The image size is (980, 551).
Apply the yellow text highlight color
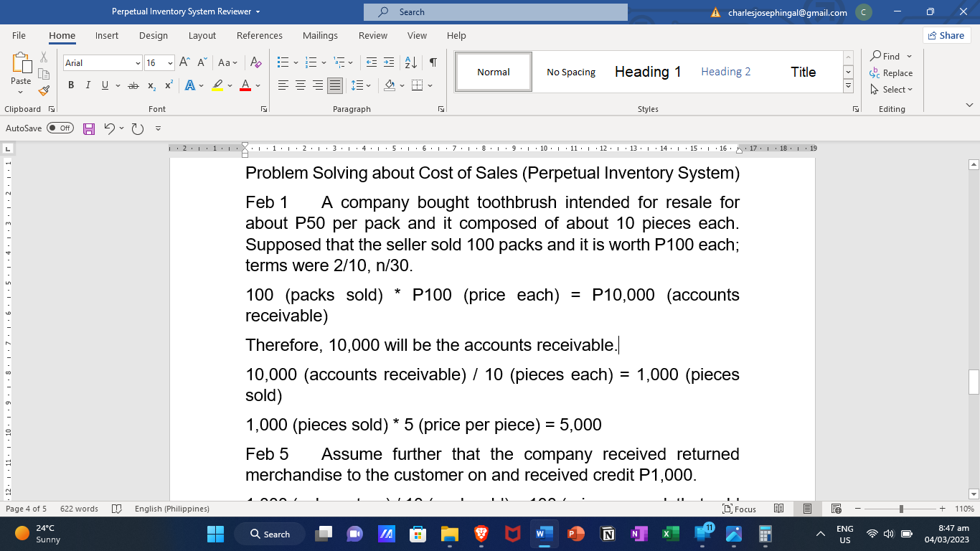(x=218, y=85)
